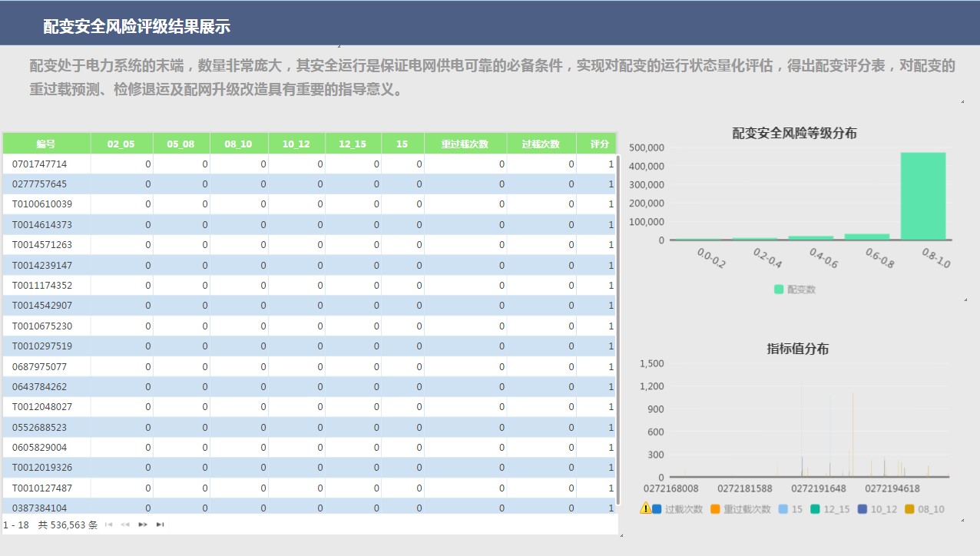Click the 02_05 column header
The width and height of the screenshot is (980, 556).
click(121, 144)
